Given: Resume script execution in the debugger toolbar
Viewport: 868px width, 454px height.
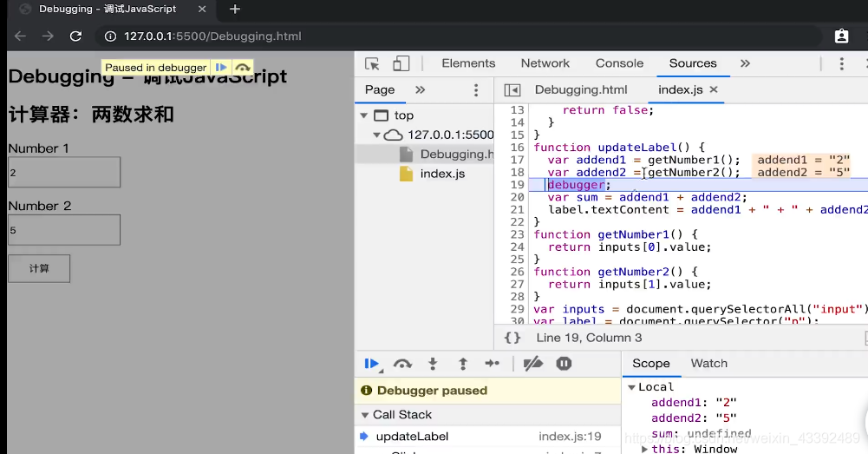Looking at the screenshot, I should 372,364.
